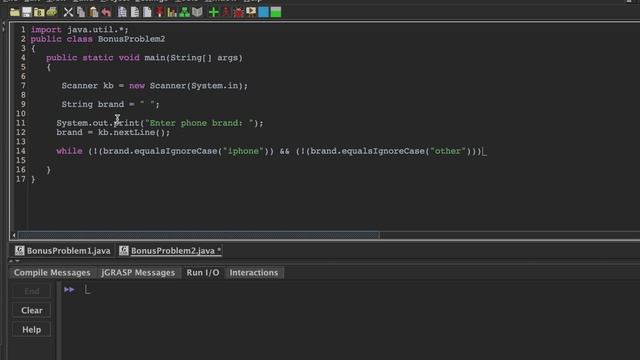Click the "other" string literal
Screen dimensions: 640x360
(x=448, y=151)
